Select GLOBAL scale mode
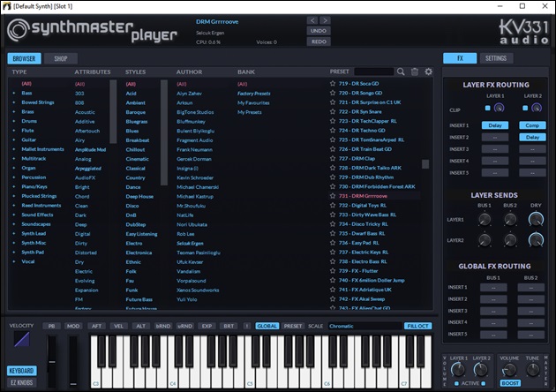 point(267,326)
